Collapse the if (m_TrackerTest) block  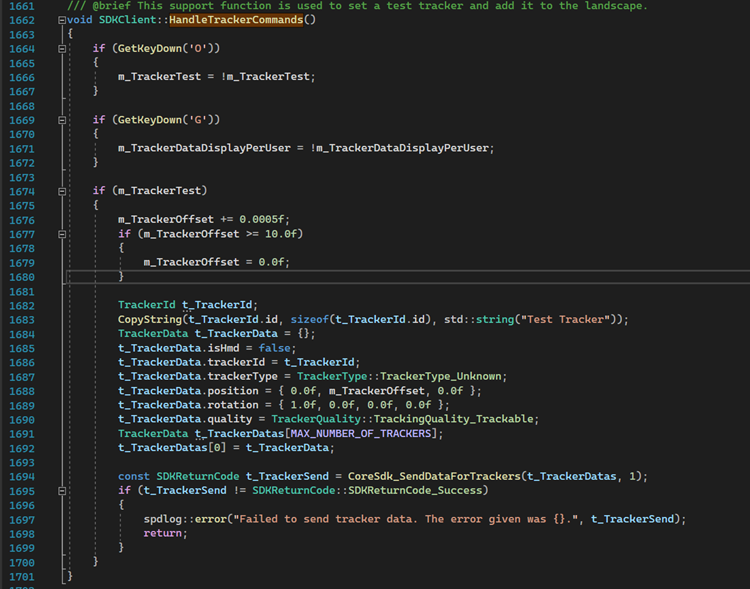[62, 191]
